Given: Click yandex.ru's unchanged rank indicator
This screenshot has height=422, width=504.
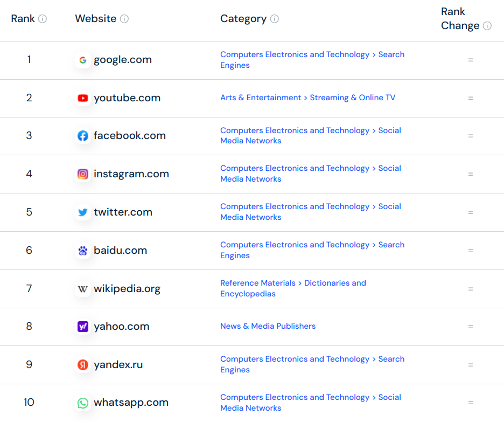Looking at the screenshot, I should point(471,365).
